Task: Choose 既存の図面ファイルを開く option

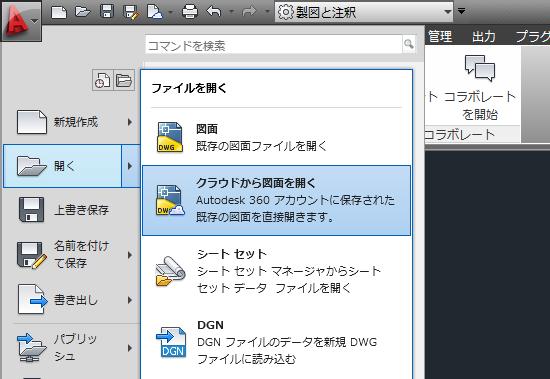Action: pyautogui.click(x=276, y=137)
